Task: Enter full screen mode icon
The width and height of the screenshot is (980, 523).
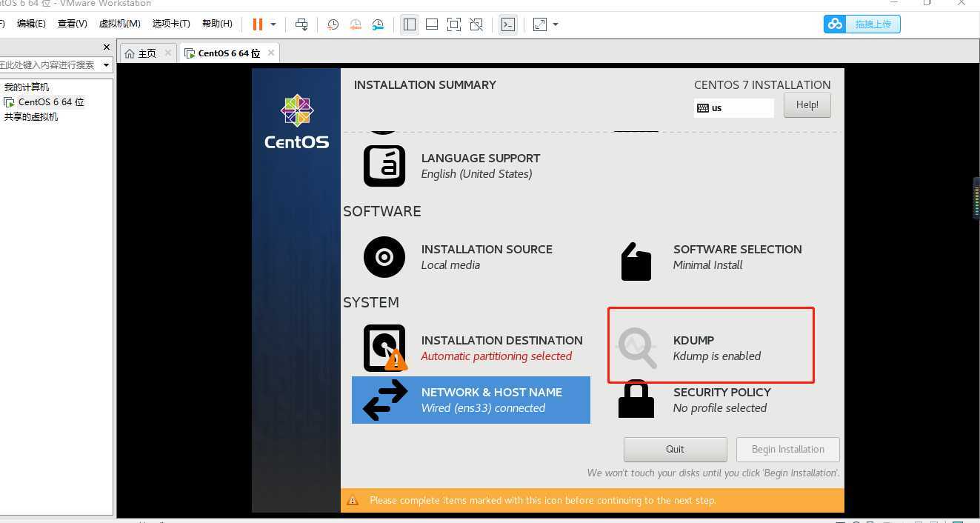Action: click(454, 24)
